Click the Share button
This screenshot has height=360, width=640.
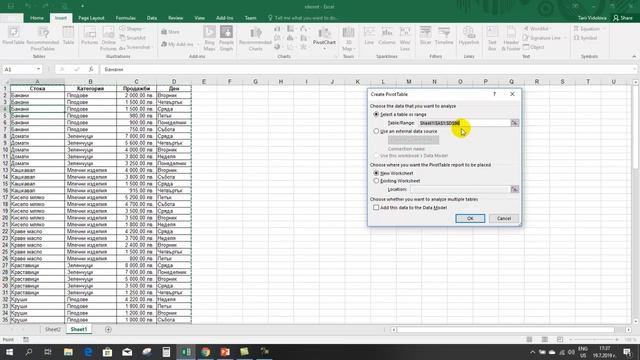click(x=623, y=18)
